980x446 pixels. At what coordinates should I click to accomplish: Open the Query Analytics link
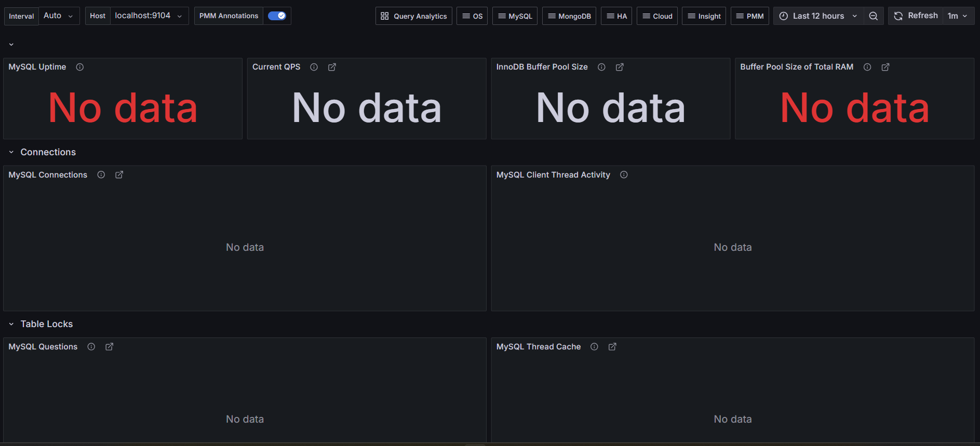pos(414,16)
